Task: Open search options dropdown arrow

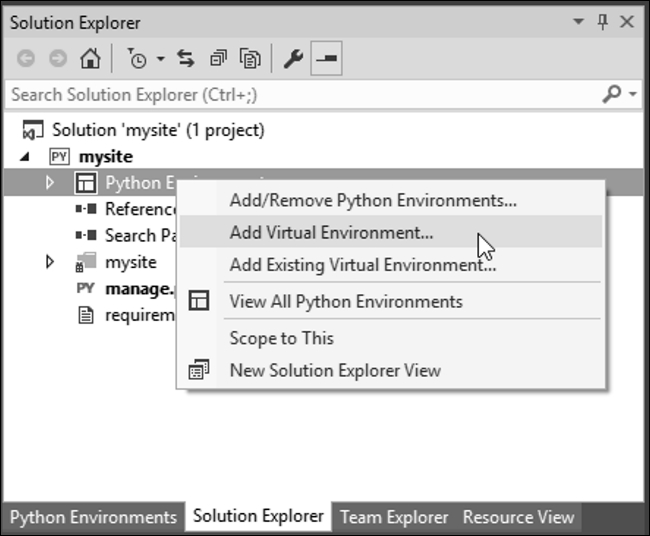Action: click(x=633, y=94)
